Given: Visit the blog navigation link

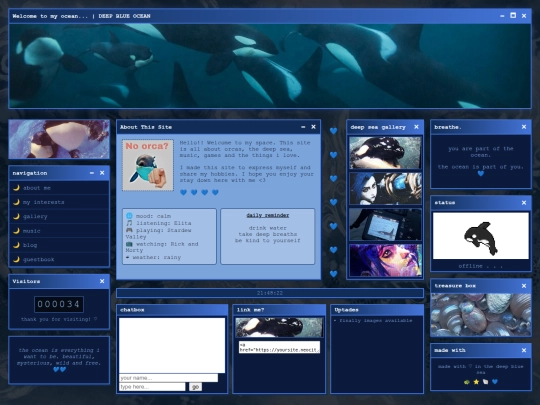Looking at the screenshot, I should click(x=30, y=245).
